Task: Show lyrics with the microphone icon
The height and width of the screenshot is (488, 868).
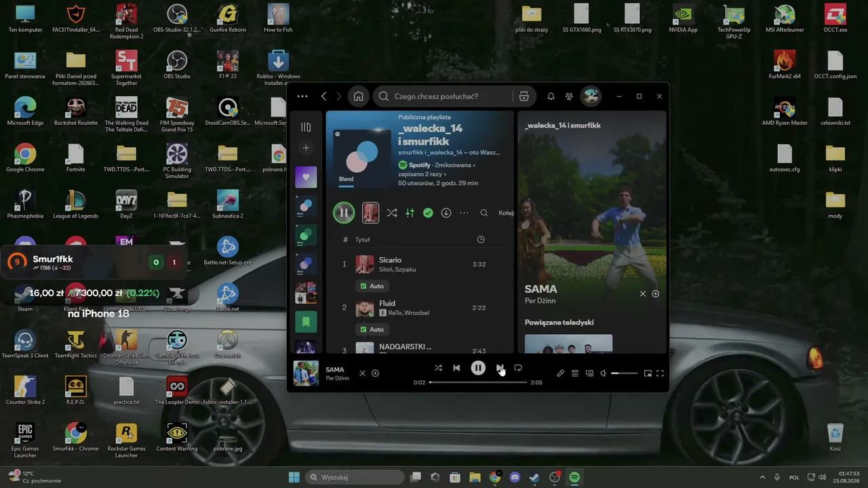Action: coord(560,373)
